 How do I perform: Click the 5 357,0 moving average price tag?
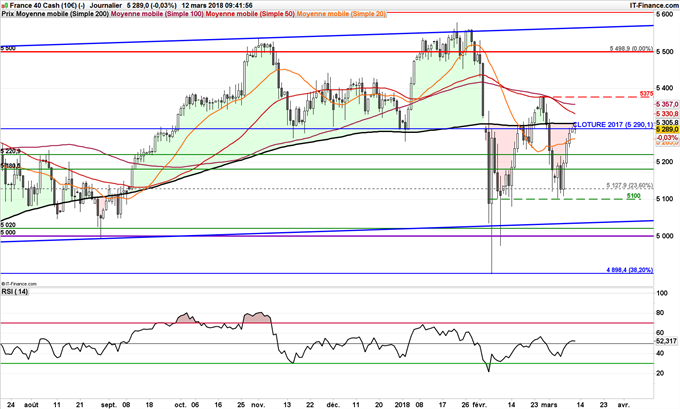pyautogui.click(x=667, y=105)
